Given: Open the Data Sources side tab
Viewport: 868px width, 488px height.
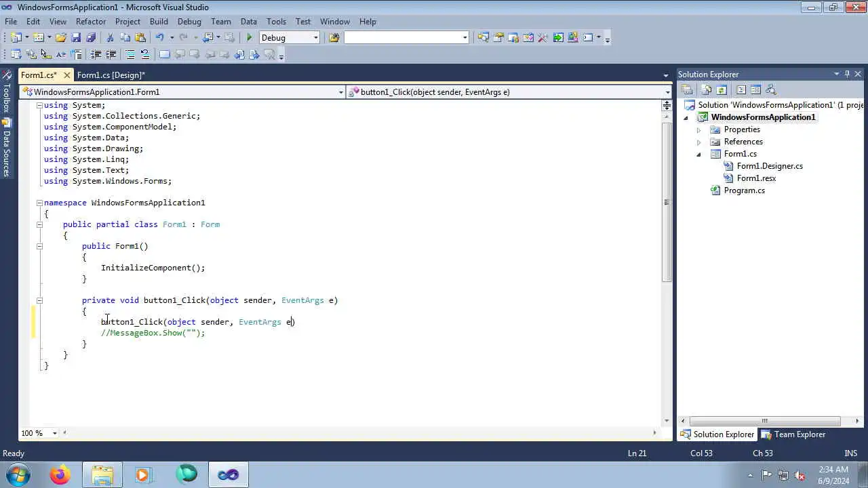Looking at the screenshot, I should (6, 148).
